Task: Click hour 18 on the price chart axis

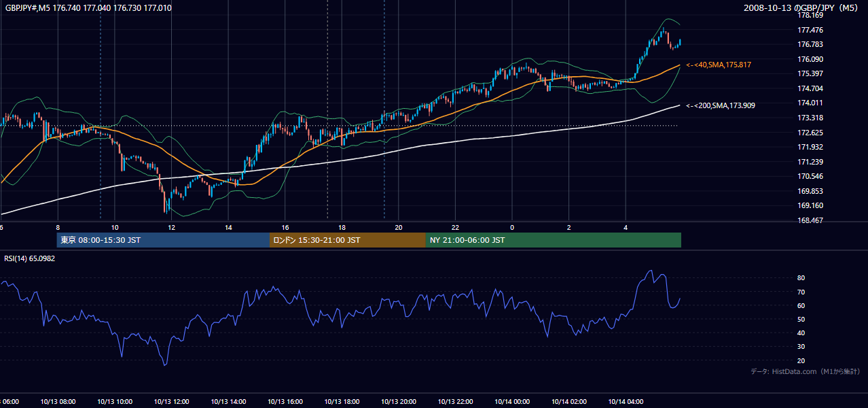Action: (x=342, y=227)
